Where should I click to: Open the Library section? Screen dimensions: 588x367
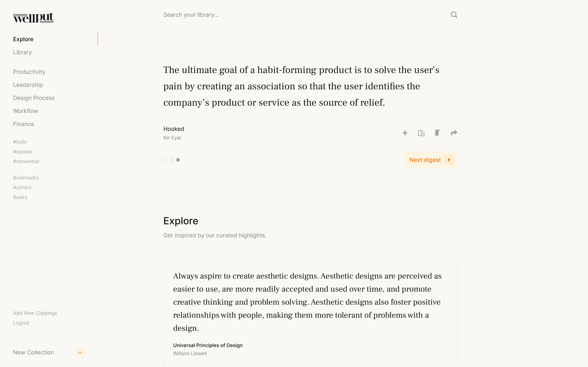point(22,52)
